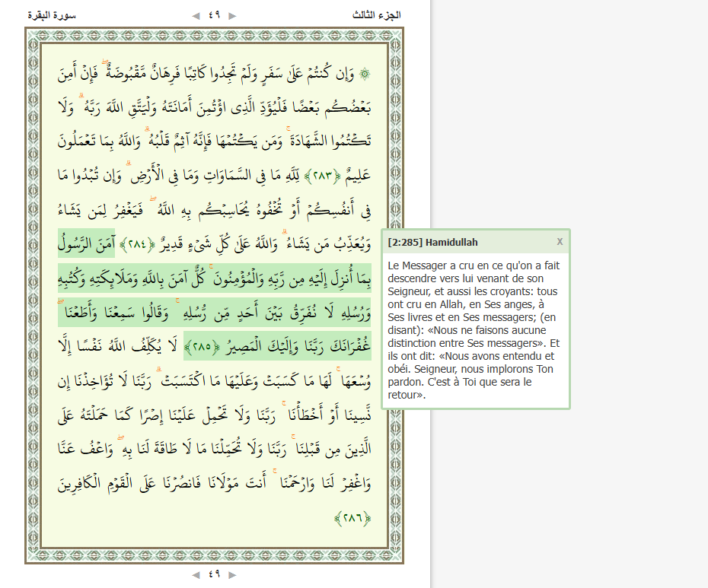Screen dimensions: 708x588
Task: Click the hizb ornament starting the first line
Action: (x=365, y=74)
